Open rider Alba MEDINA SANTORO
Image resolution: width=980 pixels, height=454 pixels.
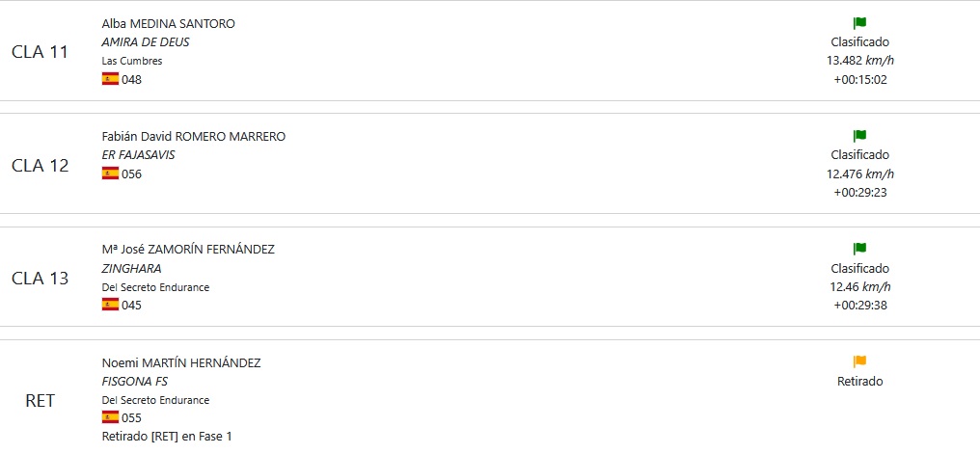coord(168,23)
